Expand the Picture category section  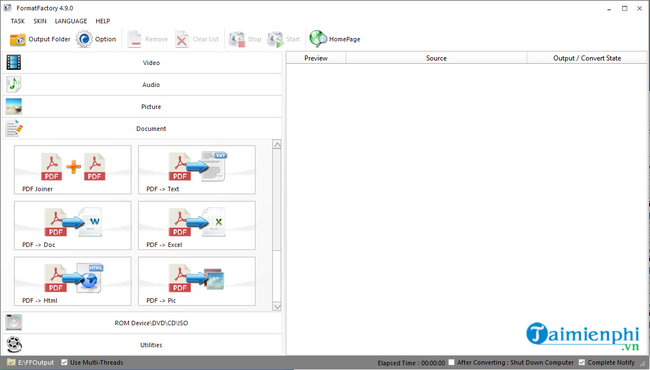pos(143,106)
